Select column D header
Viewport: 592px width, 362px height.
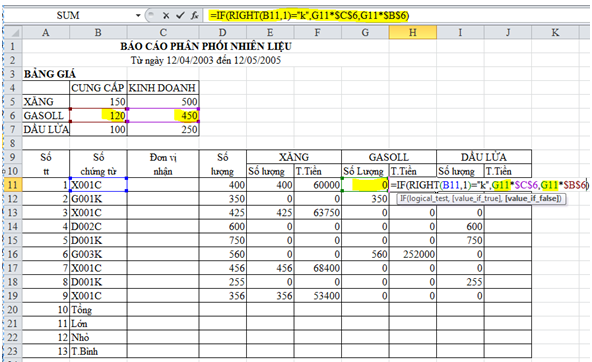(222, 32)
